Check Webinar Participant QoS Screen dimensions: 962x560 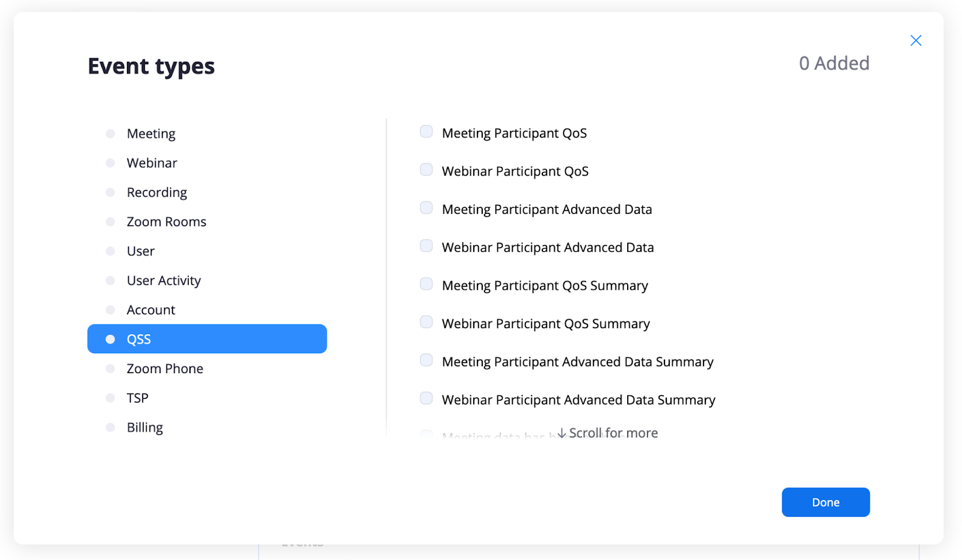[x=426, y=169]
